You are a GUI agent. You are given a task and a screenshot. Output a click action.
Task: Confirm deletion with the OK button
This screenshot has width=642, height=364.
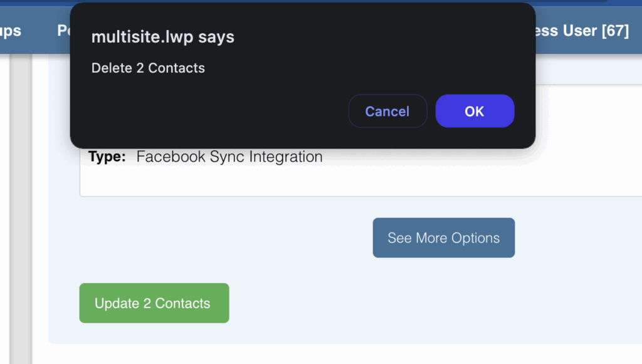[x=475, y=111]
